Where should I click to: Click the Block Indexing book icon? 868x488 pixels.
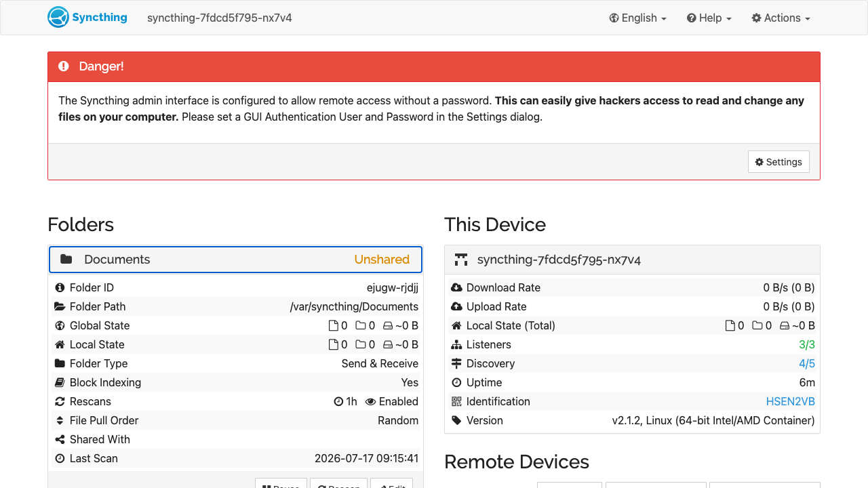60,382
